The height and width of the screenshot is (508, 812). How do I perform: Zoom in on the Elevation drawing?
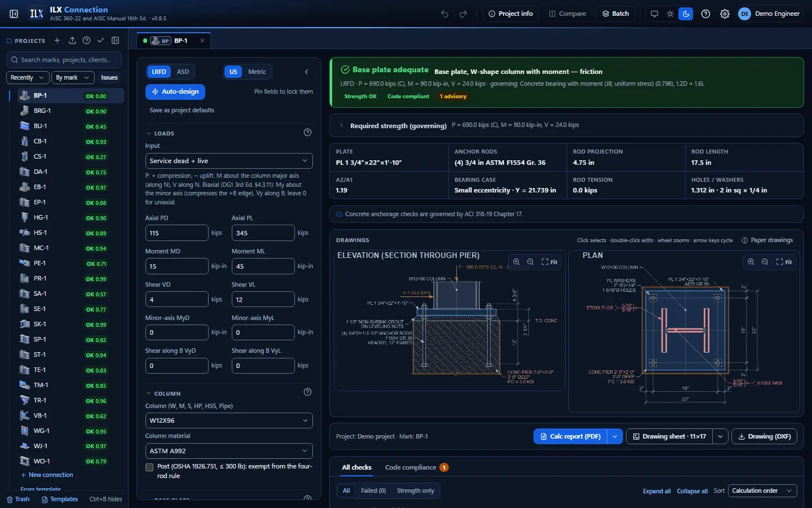coord(516,262)
